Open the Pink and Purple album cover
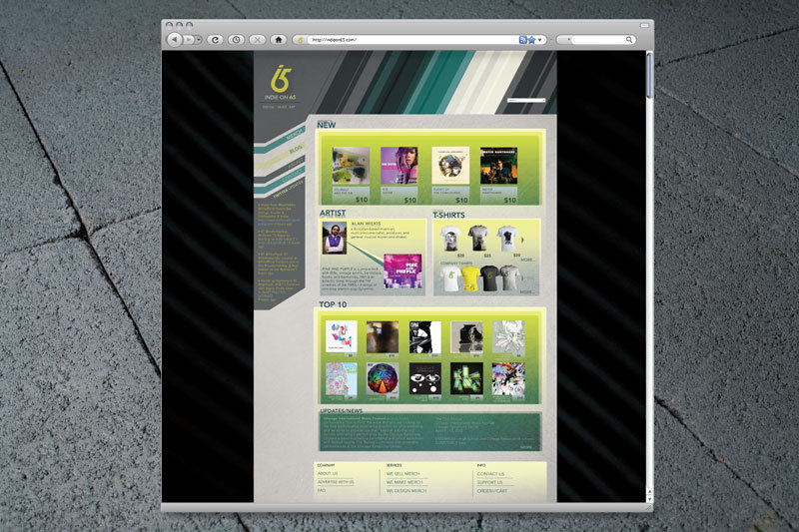799x532 pixels. (x=402, y=271)
